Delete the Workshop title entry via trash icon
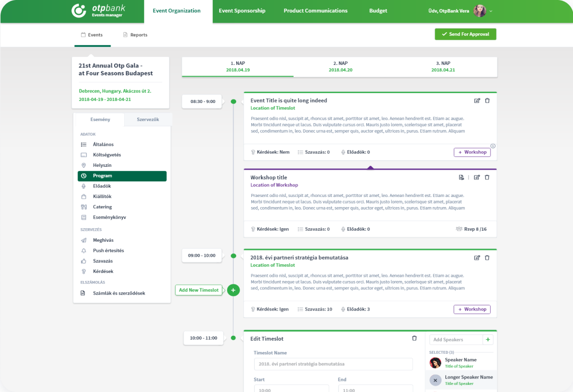Viewport: 573px width, 392px height. [x=487, y=177]
